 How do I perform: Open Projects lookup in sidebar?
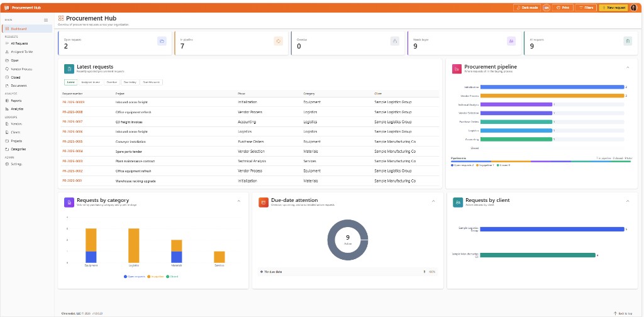pyautogui.click(x=27, y=140)
